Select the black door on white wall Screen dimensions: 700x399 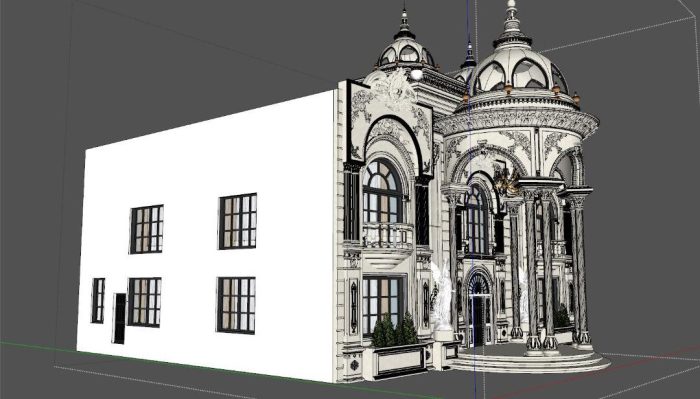(x=119, y=318)
